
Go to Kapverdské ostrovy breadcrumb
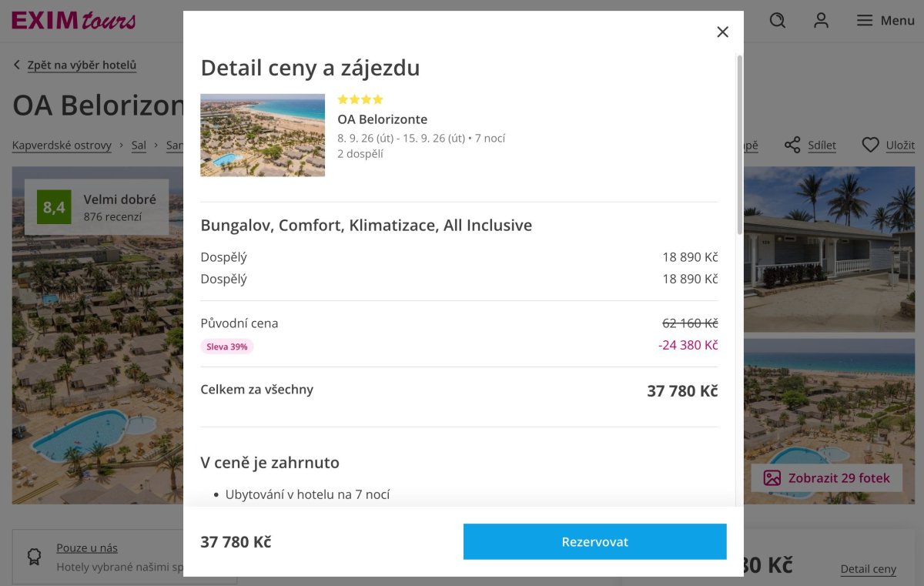(x=62, y=145)
